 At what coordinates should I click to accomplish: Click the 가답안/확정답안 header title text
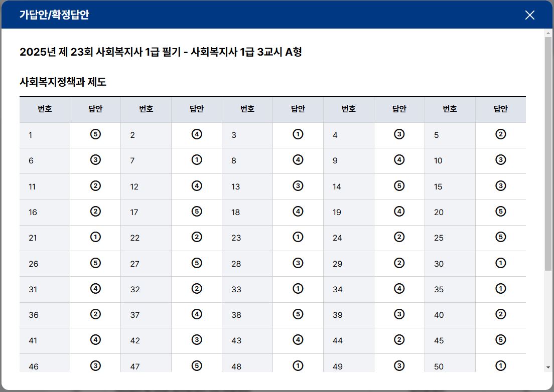pyautogui.click(x=54, y=15)
